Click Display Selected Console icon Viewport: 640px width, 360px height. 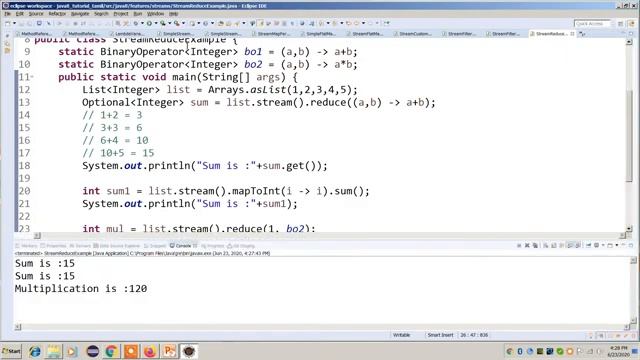pos(596,246)
